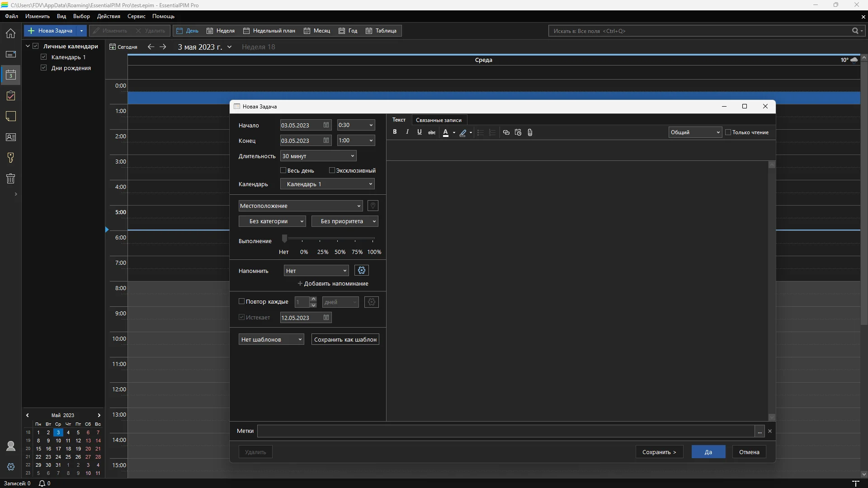Open Passwords module key icon in sidebar
The width and height of the screenshot is (868, 488).
(11, 158)
